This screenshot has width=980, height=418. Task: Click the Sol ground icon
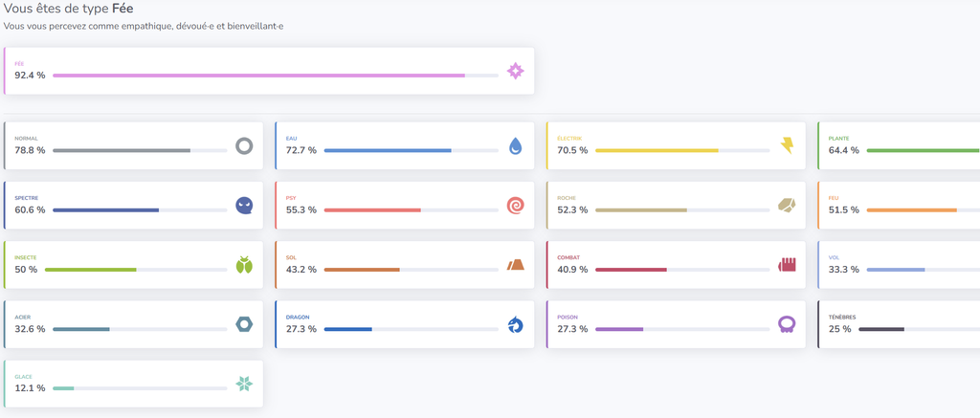515,265
